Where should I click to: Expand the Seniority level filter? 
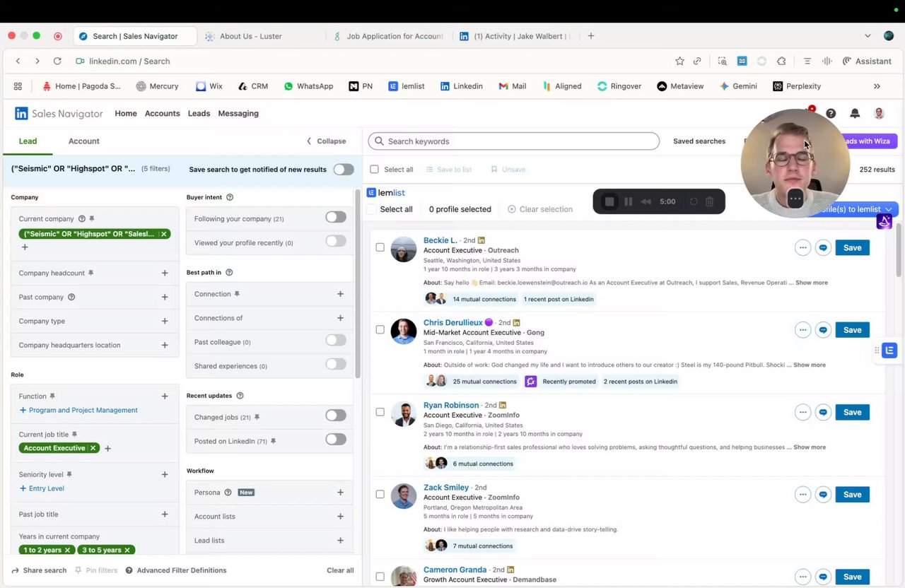(165, 475)
